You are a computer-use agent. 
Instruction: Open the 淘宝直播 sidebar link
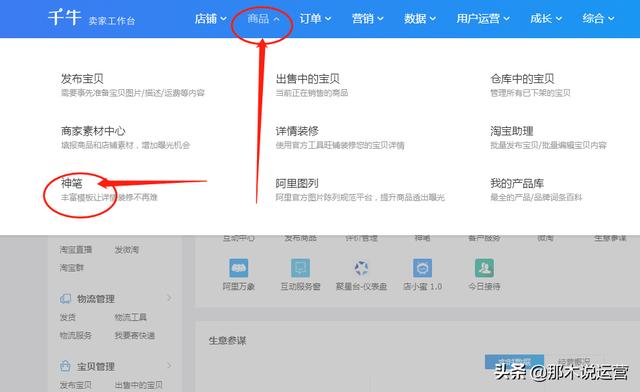pyautogui.click(x=76, y=249)
